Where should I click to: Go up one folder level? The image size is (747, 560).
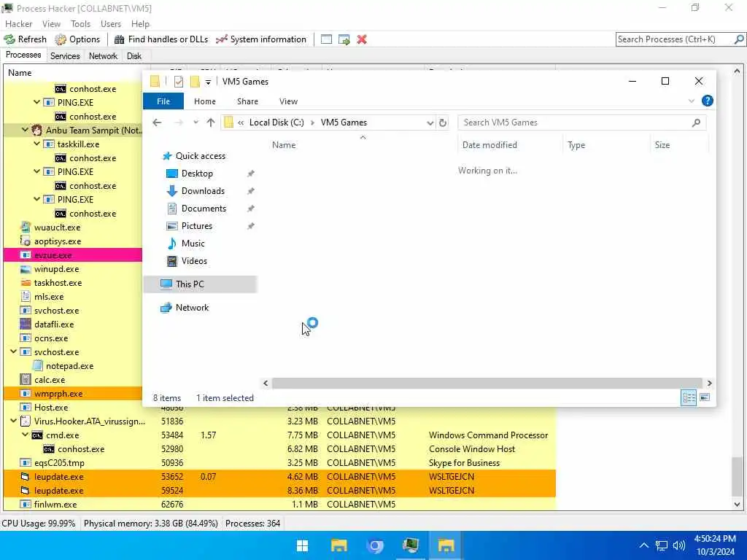[211, 122]
